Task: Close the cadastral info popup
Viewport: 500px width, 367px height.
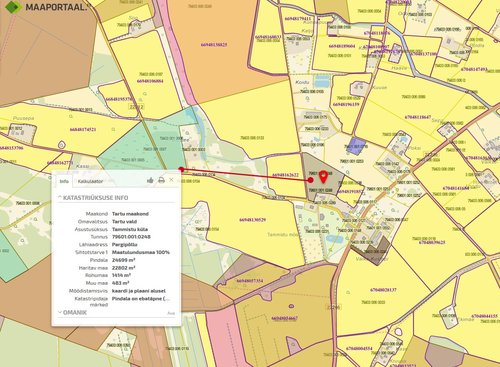Action: 171,180
